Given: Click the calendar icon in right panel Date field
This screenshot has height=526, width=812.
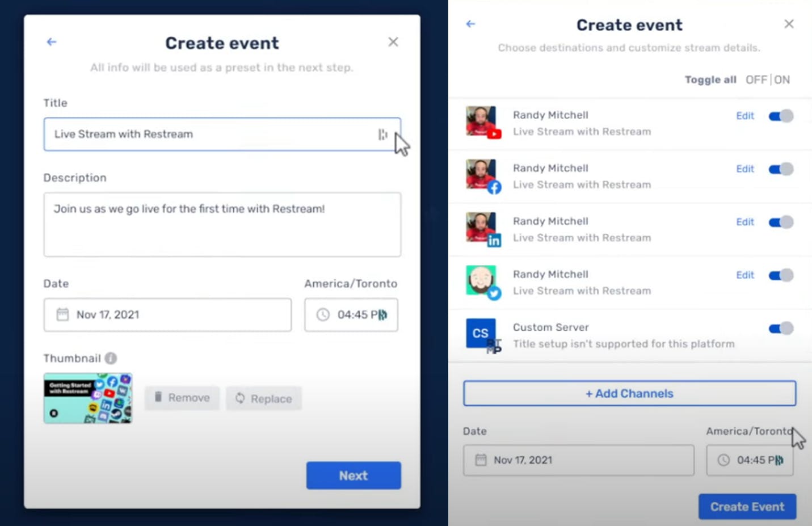Looking at the screenshot, I should (481, 460).
